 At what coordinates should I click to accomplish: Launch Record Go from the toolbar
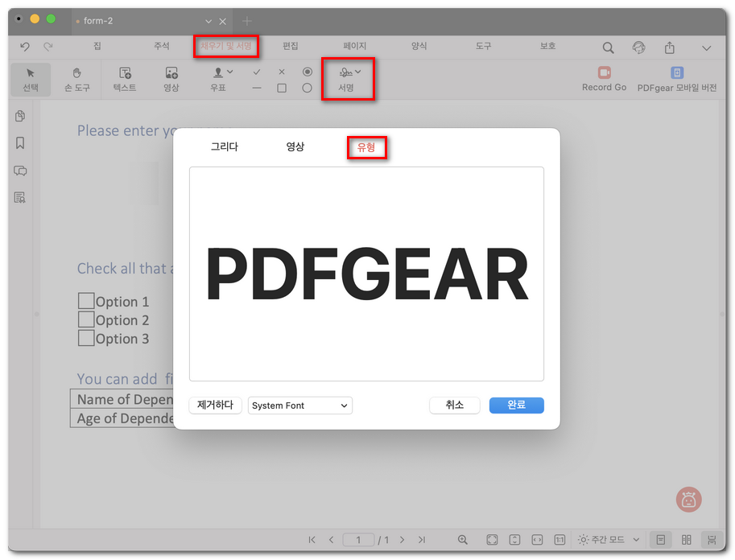[604, 79]
